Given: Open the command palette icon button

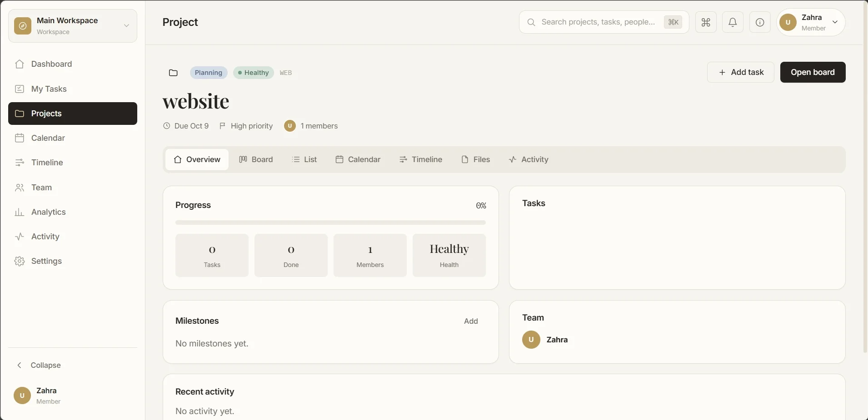Looking at the screenshot, I should [706, 22].
